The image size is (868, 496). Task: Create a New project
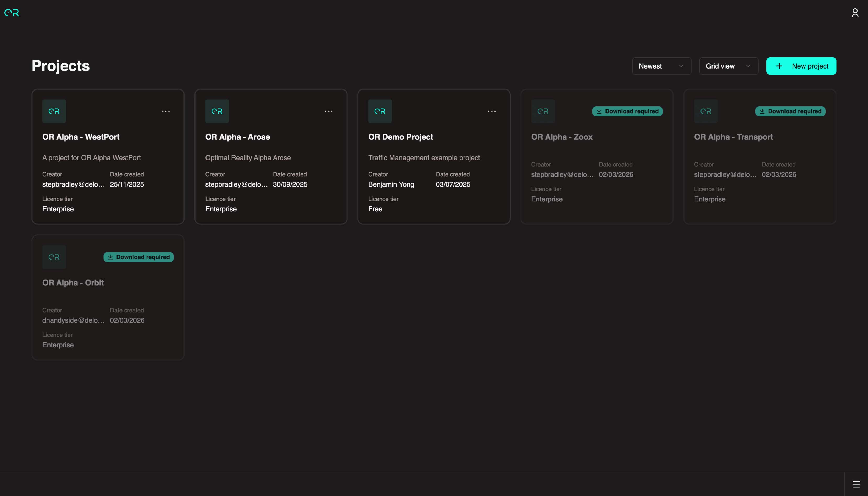[801, 66]
